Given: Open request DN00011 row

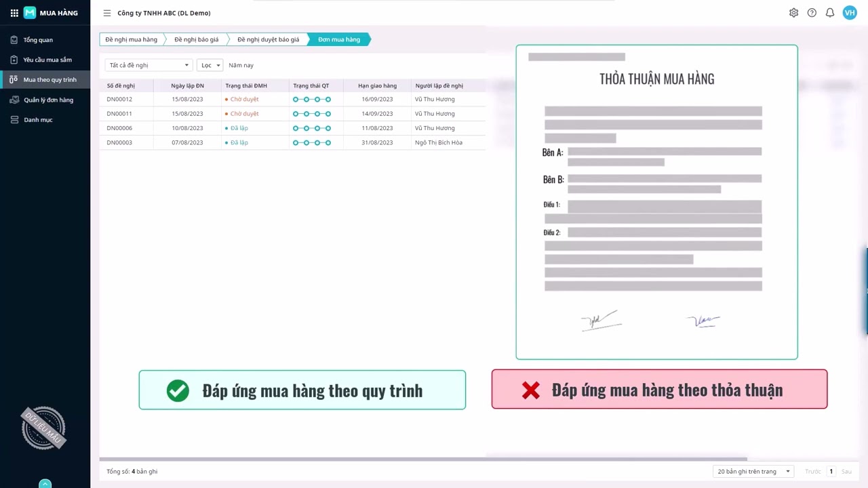Looking at the screenshot, I should [292, 114].
